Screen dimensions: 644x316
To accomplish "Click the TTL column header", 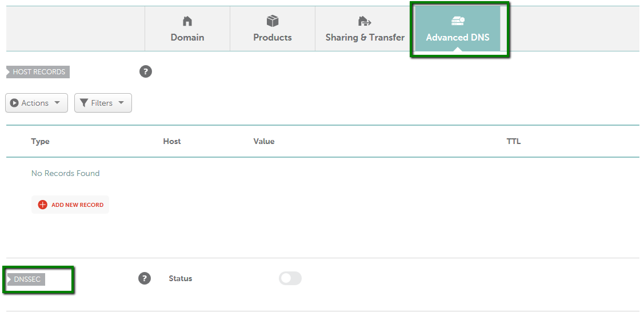I will click(x=513, y=141).
